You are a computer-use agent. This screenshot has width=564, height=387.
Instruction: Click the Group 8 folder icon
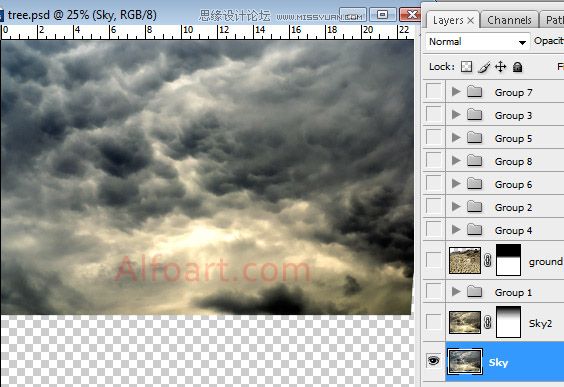point(474,161)
